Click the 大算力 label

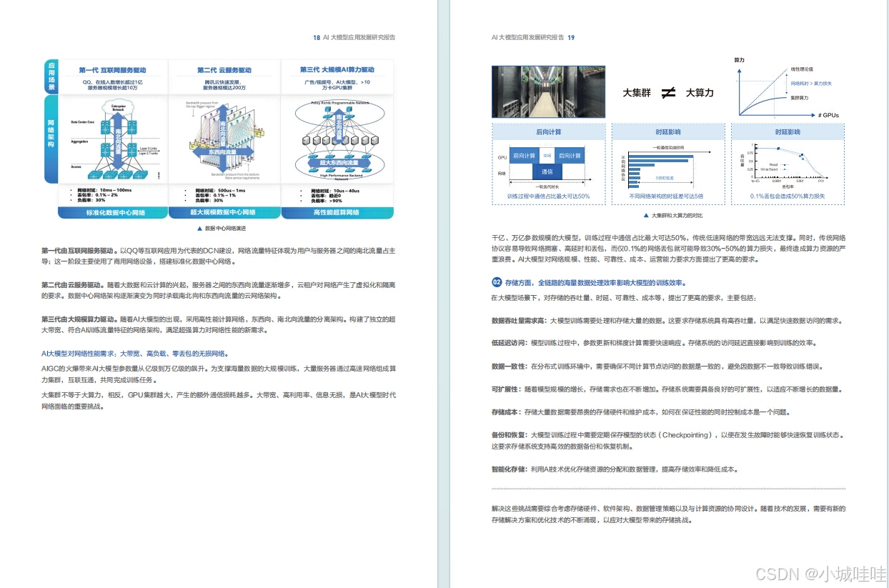(700, 93)
